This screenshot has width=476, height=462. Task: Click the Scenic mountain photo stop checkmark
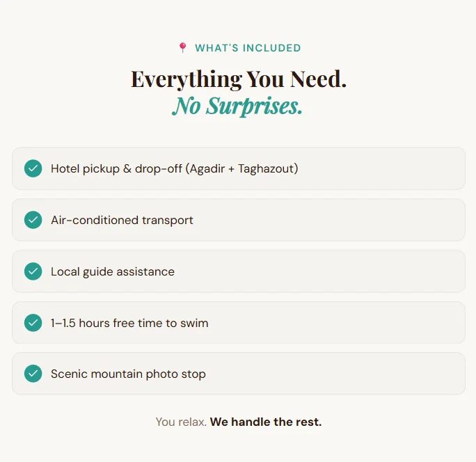(33, 374)
